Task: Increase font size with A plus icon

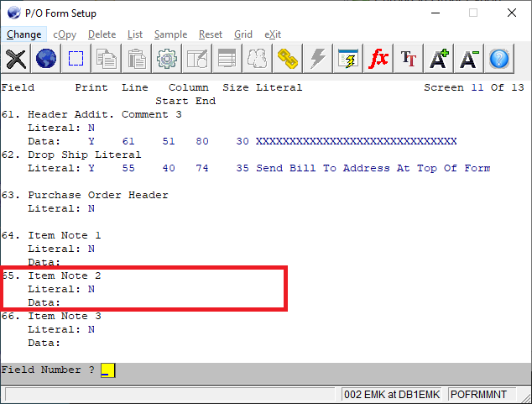Action: [439, 59]
